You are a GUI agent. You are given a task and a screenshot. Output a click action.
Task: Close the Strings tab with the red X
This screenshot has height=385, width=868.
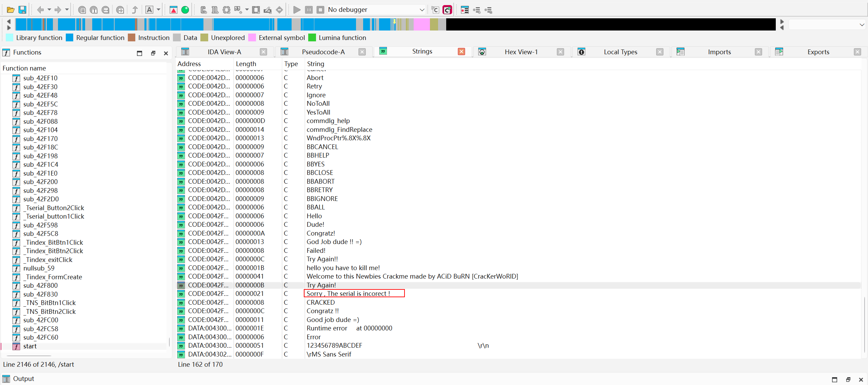461,52
